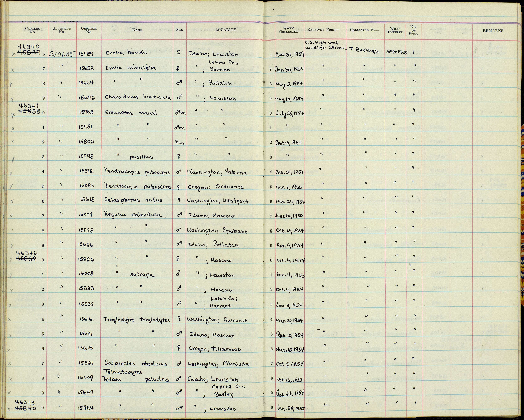Image resolution: width=524 pixels, height=420 pixels.
Task: Click the 'No. of Spec.' column header
Action: point(413,30)
